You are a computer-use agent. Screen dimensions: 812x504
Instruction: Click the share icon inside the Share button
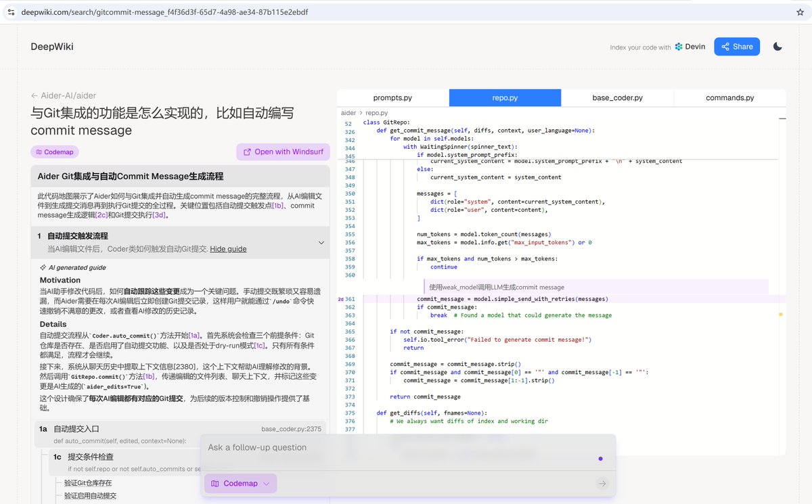[725, 47]
